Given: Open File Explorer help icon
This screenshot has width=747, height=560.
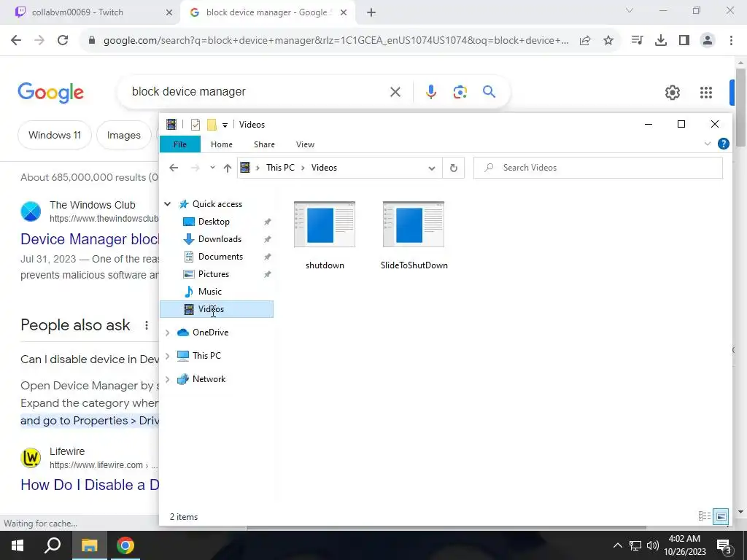Looking at the screenshot, I should pyautogui.click(x=723, y=144).
